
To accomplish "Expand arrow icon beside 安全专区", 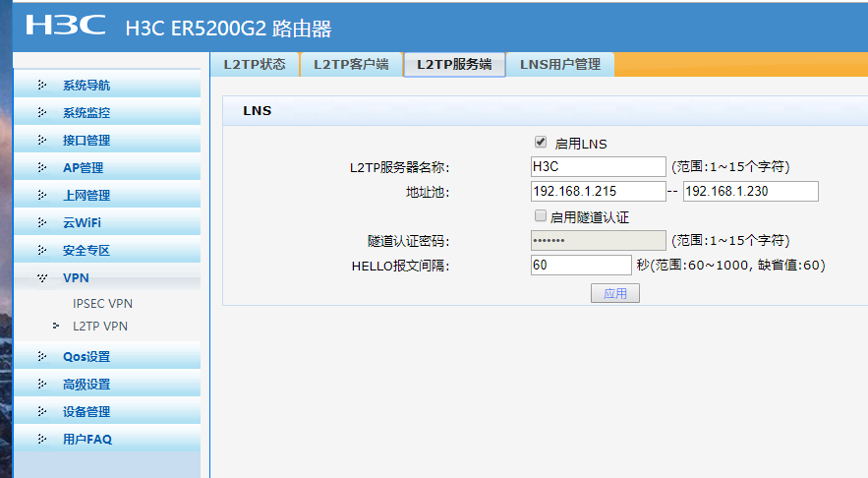I will [42, 251].
